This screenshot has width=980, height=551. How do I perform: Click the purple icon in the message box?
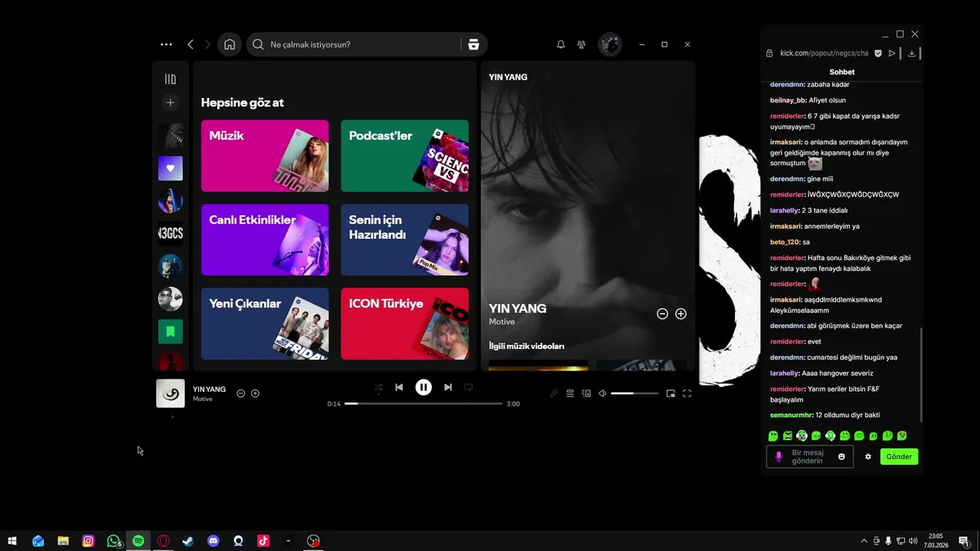click(x=779, y=456)
